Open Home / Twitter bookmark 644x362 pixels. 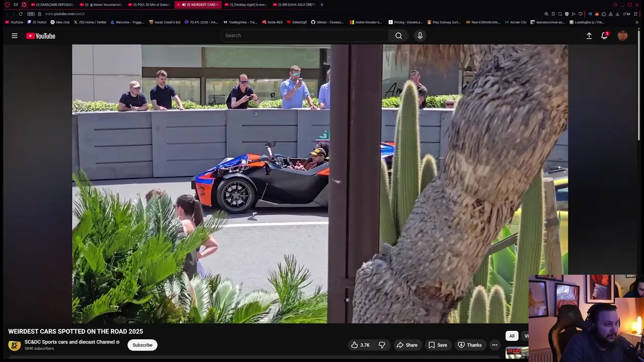tap(91, 22)
